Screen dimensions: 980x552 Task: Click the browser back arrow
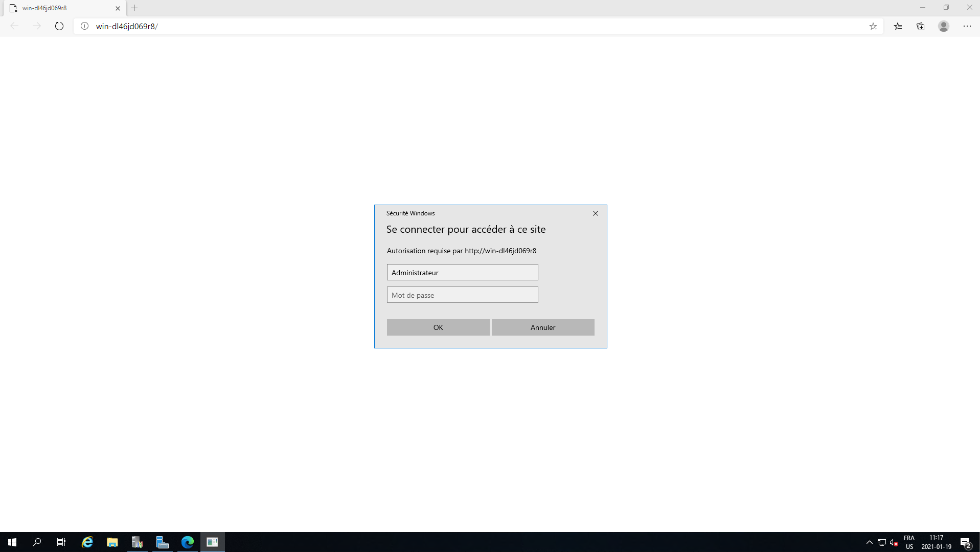(14, 26)
